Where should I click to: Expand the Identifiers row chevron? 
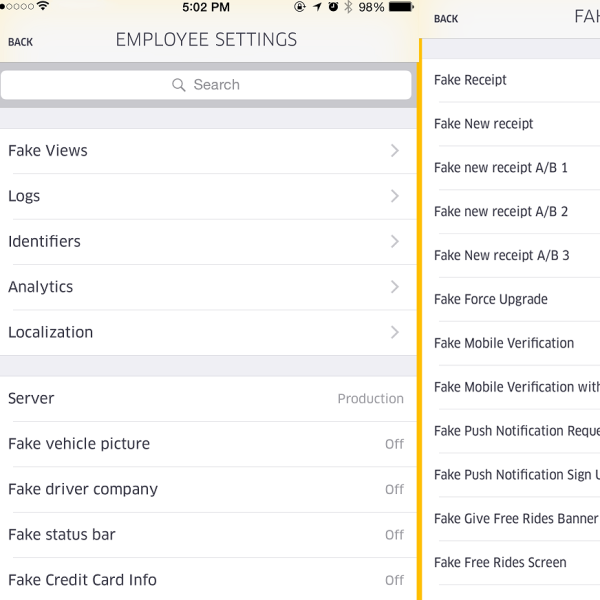395,241
